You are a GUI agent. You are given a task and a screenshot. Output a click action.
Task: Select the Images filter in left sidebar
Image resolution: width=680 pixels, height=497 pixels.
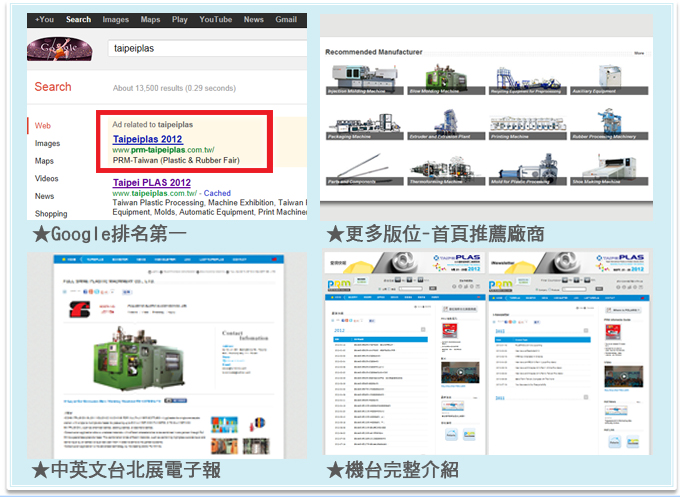coord(47,144)
